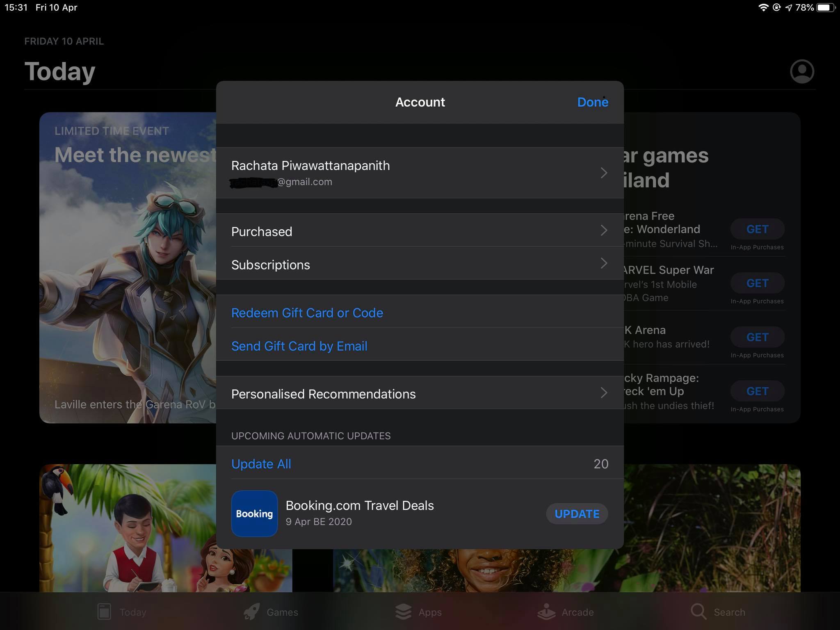Get MARVEL Super War game
The height and width of the screenshot is (630, 840).
click(x=757, y=283)
